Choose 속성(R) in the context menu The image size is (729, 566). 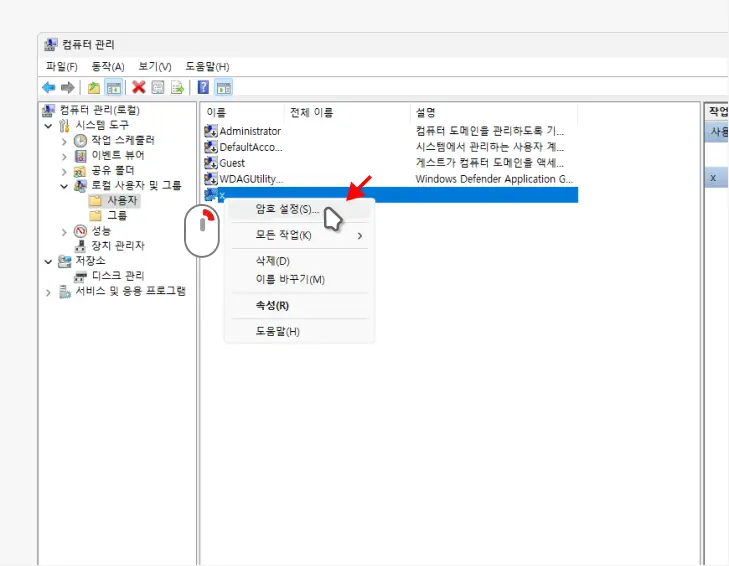(x=299, y=306)
